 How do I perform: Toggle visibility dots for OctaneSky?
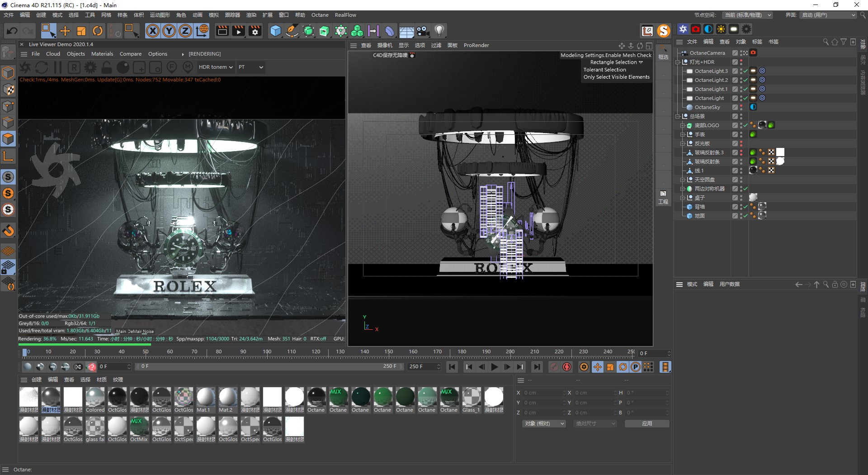(741, 107)
